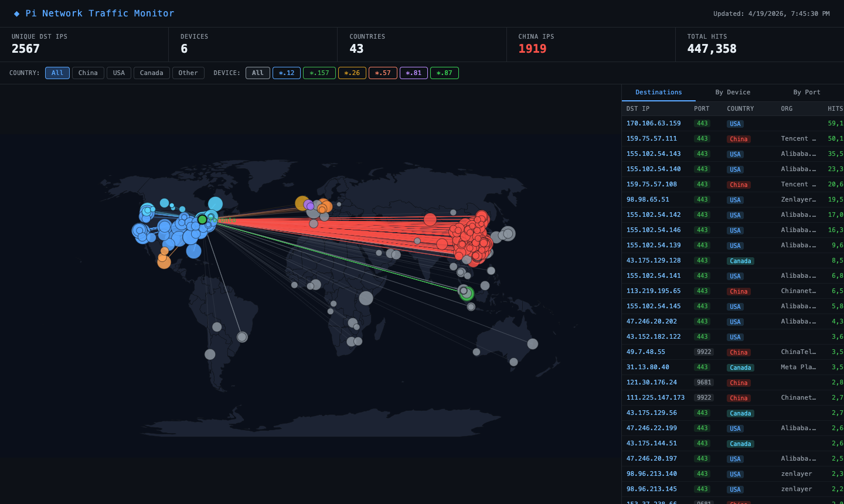
Task: Select row 31.13.80.40
Action: 733,367
